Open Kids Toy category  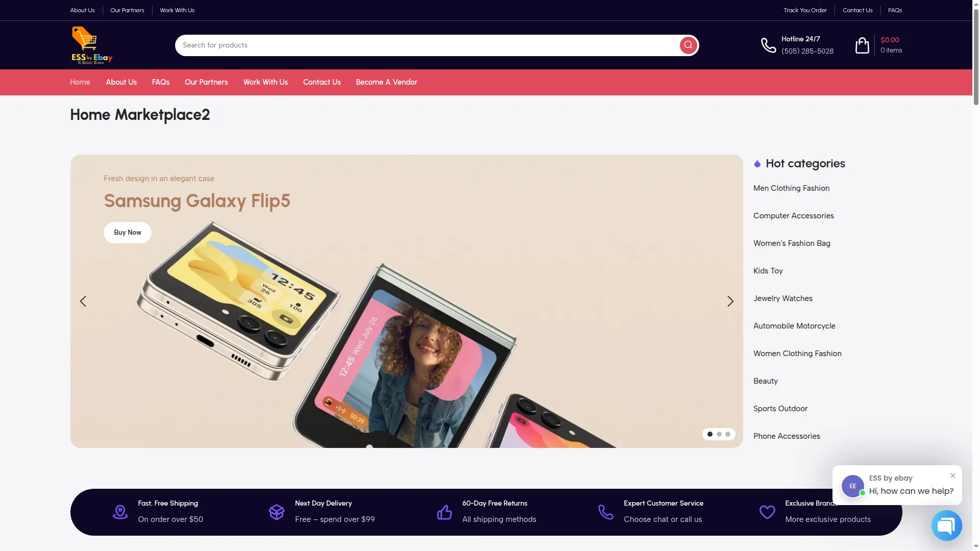[768, 271]
